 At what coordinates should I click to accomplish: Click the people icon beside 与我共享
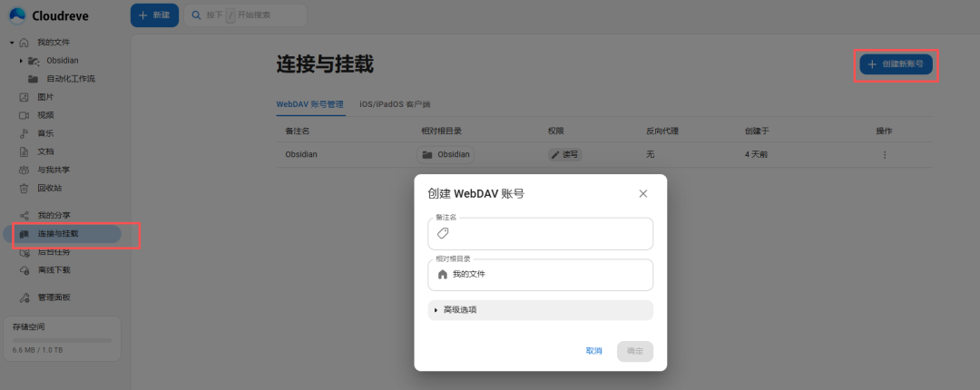tap(24, 170)
